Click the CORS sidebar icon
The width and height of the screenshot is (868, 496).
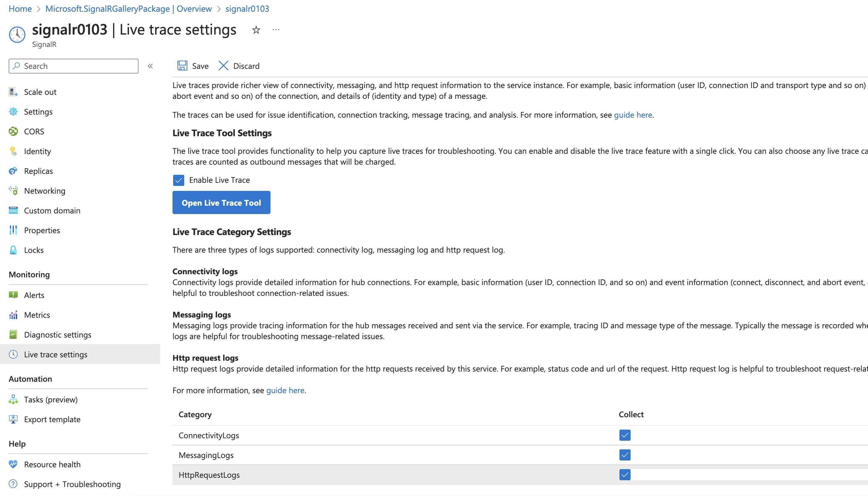(x=13, y=132)
